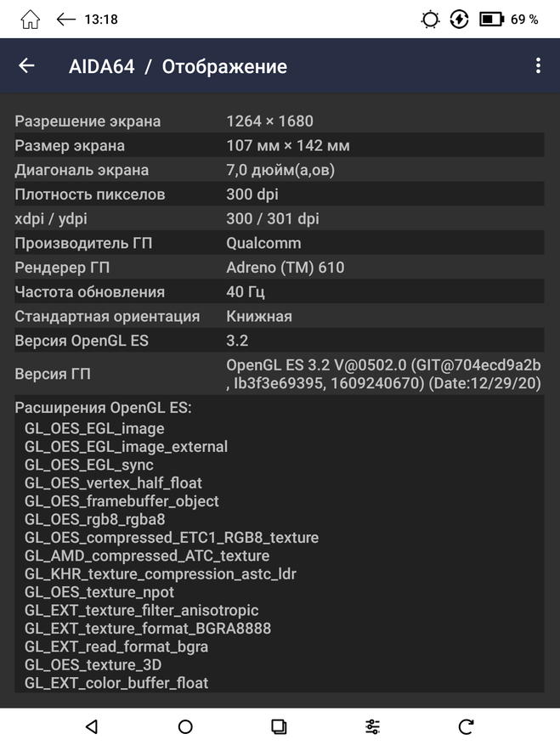Open recent apps overview button
The width and height of the screenshot is (560, 745).
point(279,726)
